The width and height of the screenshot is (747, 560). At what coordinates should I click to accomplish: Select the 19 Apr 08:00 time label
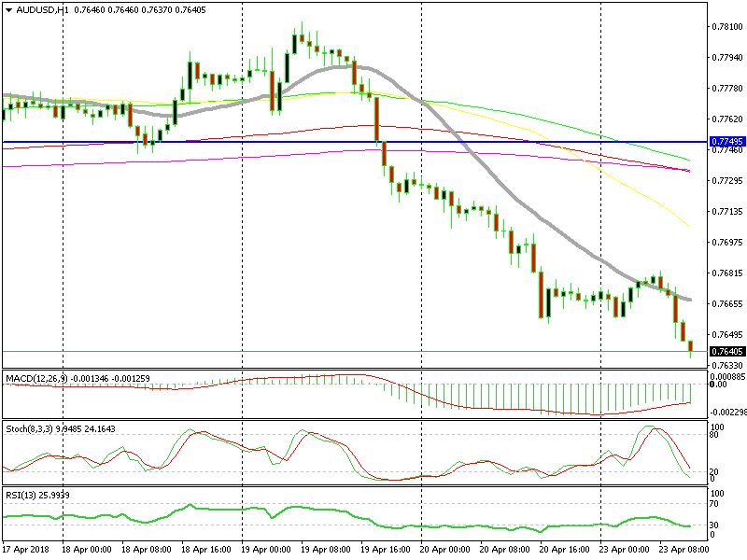coord(325,549)
